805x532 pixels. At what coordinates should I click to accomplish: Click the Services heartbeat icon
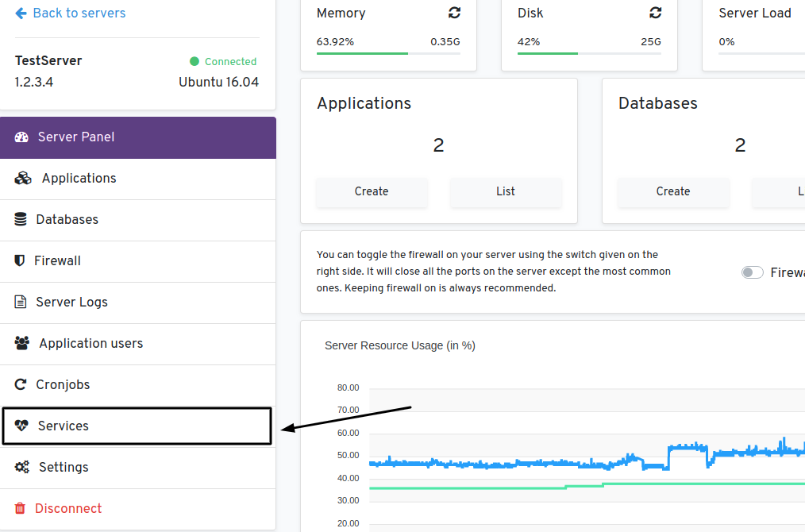(21, 426)
